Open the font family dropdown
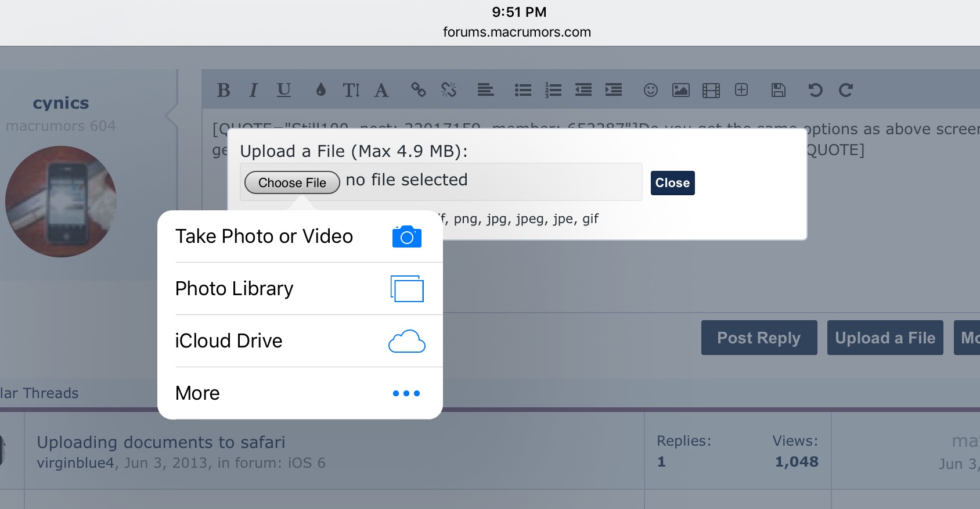This screenshot has height=509, width=980. [381, 90]
